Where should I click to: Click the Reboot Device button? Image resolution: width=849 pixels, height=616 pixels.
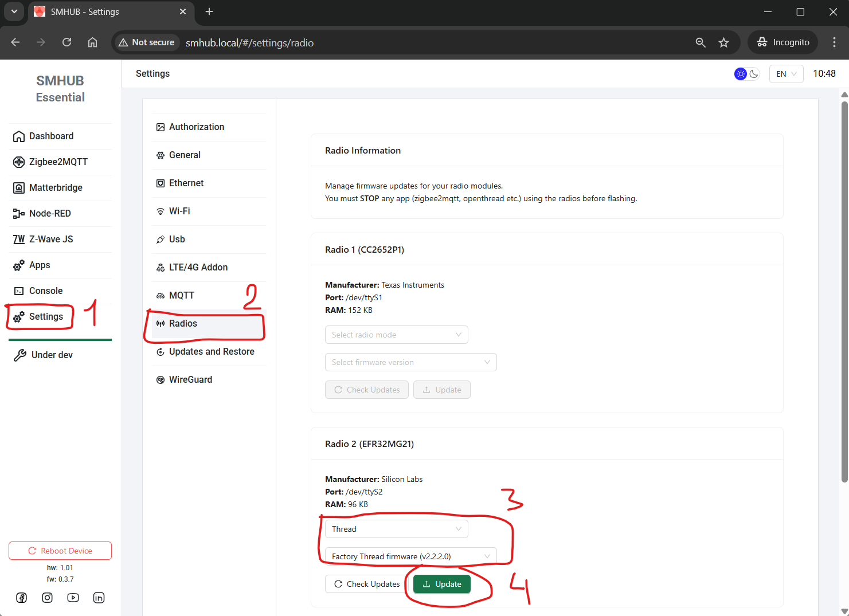(x=60, y=551)
